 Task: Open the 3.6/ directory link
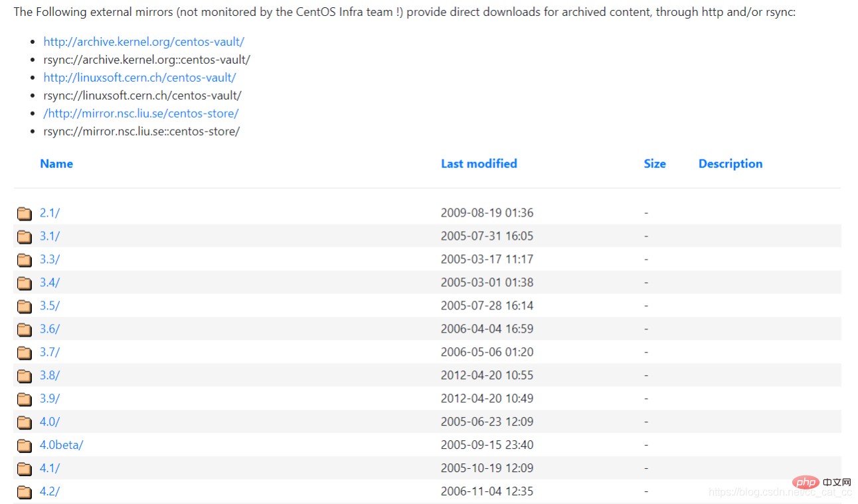50,329
